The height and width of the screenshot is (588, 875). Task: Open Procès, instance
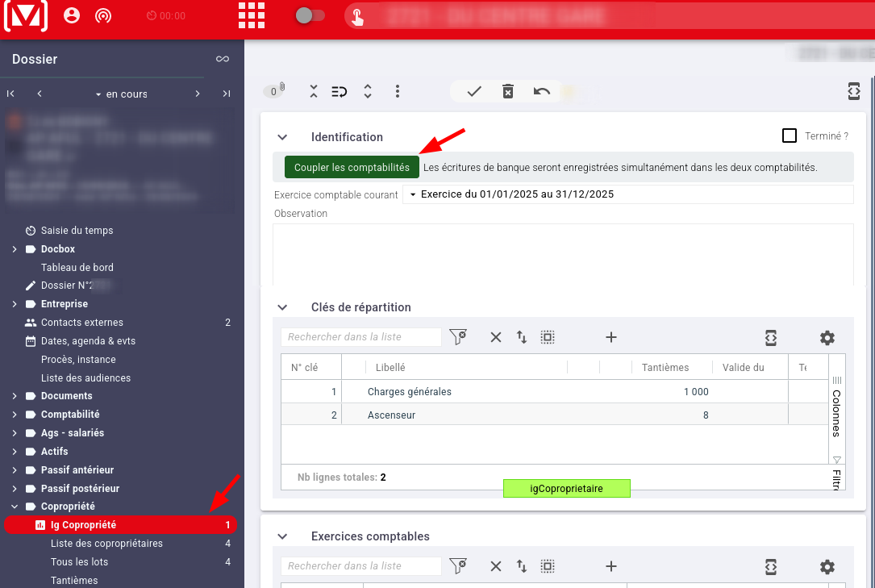tap(78, 360)
